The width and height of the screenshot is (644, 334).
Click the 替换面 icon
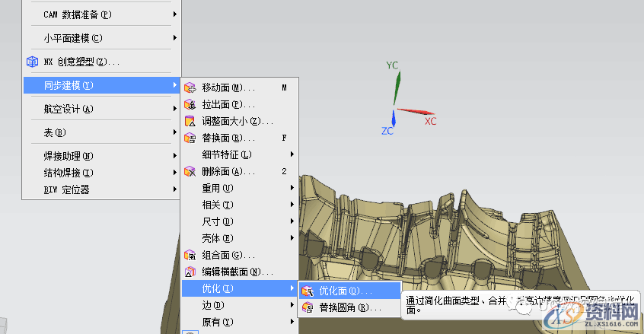(190, 138)
